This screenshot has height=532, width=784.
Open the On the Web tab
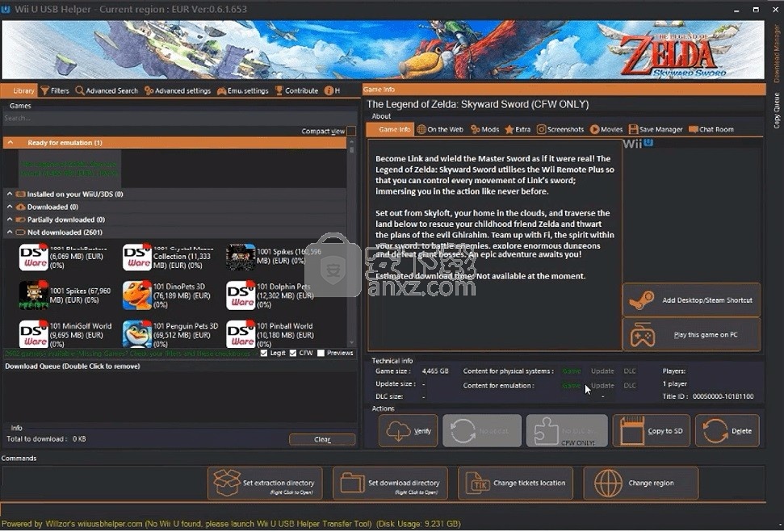440,129
